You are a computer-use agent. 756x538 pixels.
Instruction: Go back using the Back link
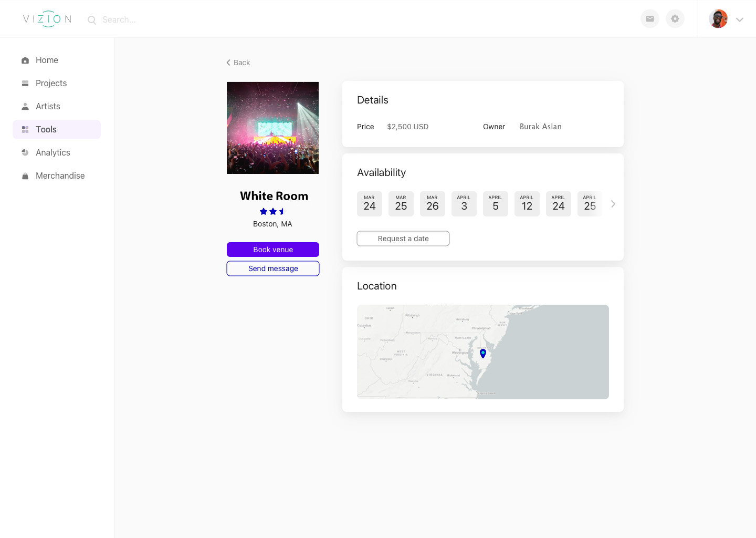pyautogui.click(x=238, y=63)
